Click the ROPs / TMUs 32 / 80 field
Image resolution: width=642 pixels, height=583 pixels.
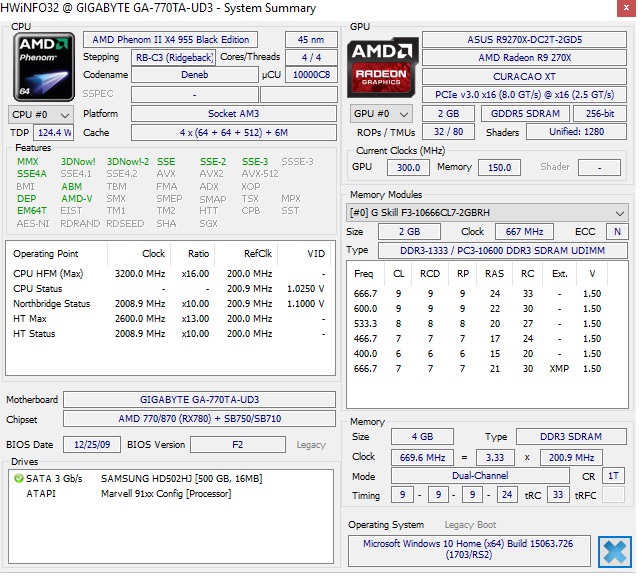pos(448,132)
